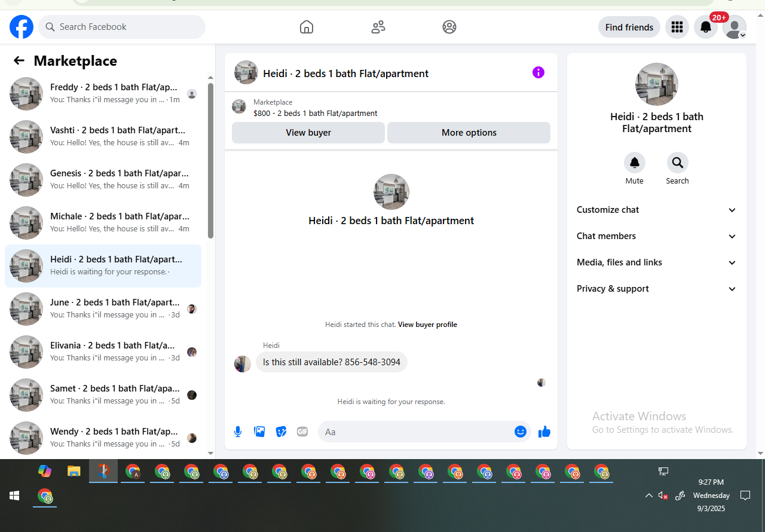
Task: Open conversation information via purple info icon
Action: click(538, 72)
